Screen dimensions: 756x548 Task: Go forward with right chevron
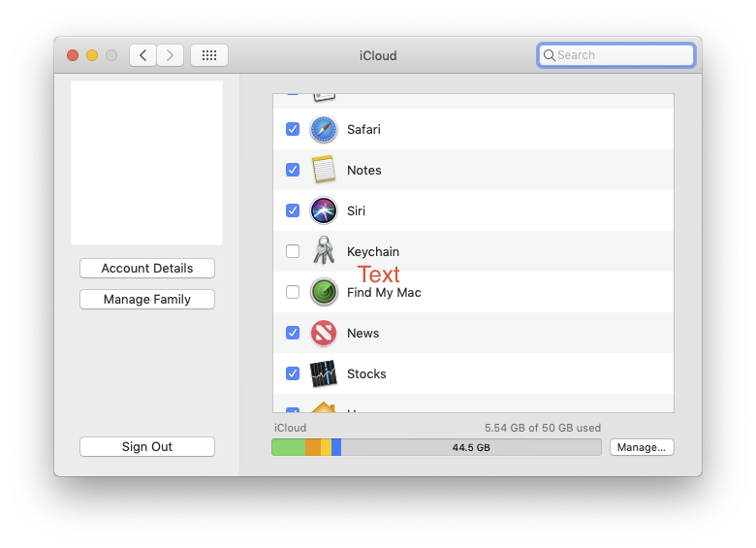click(x=170, y=55)
